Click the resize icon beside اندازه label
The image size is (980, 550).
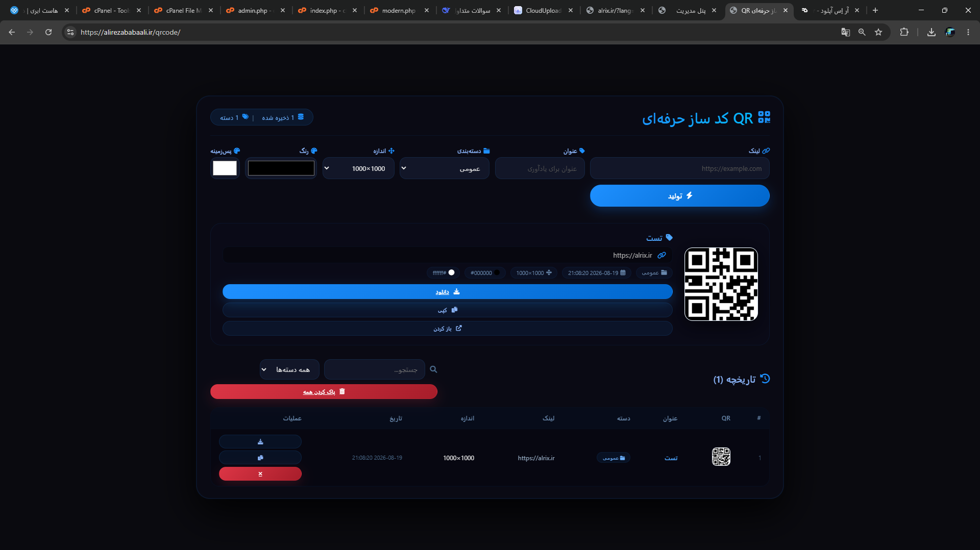[391, 151]
